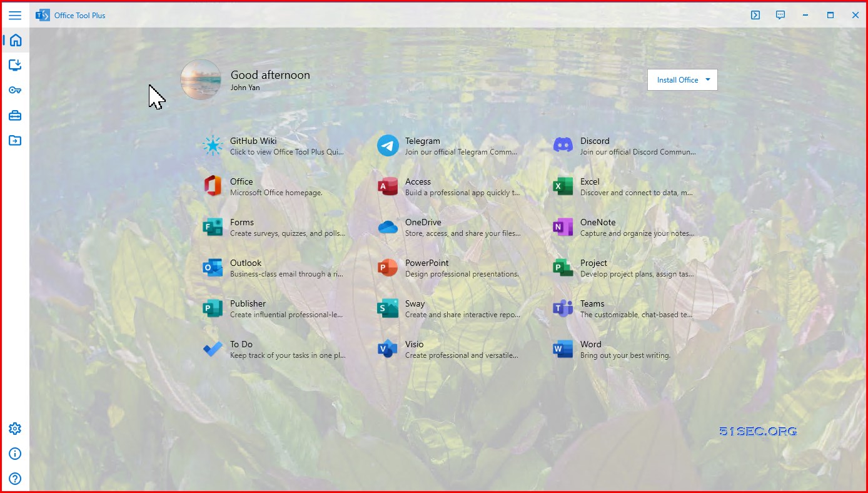This screenshot has height=493, width=868.
Task: Click the To Do checkmark icon
Action: 213,349
